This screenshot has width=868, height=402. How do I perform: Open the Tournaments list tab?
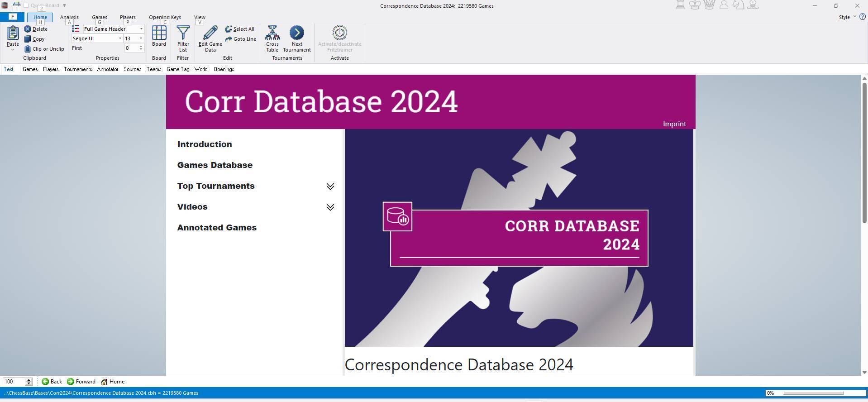78,69
